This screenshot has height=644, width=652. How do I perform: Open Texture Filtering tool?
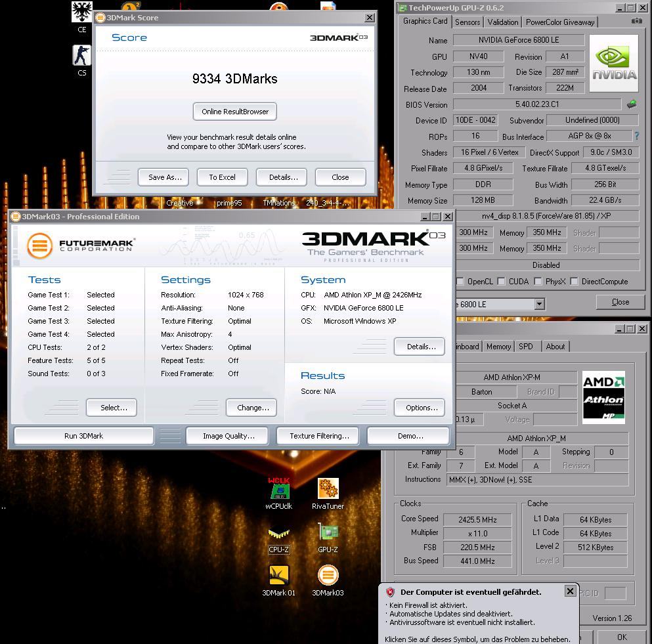319,436
